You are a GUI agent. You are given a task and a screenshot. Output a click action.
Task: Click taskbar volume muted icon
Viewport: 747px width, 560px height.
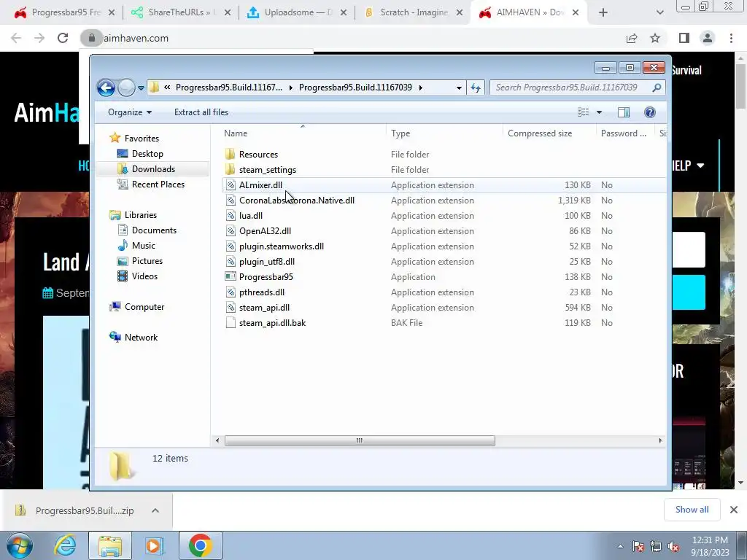(x=673, y=547)
